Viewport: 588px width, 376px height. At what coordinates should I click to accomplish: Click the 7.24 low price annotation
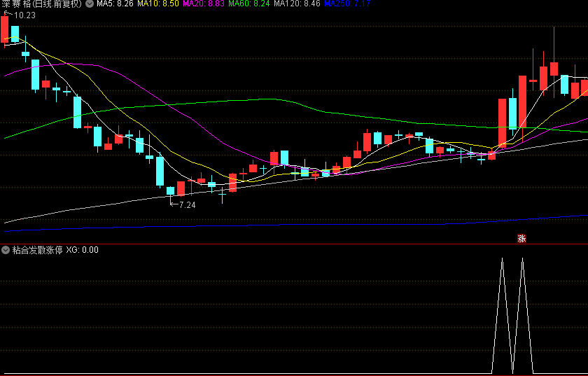point(187,205)
